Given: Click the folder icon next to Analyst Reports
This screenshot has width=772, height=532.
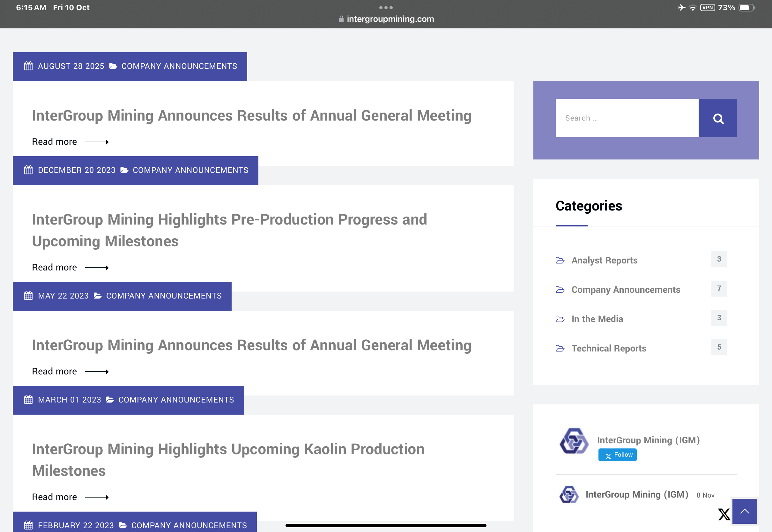Looking at the screenshot, I should coord(560,260).
